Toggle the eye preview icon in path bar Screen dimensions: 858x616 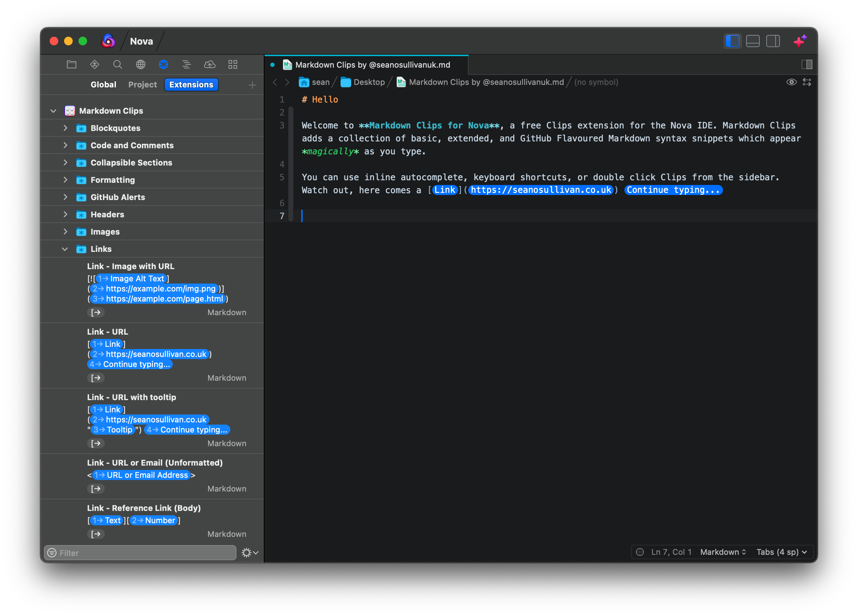pyautogui.click(x=791, y=82)
